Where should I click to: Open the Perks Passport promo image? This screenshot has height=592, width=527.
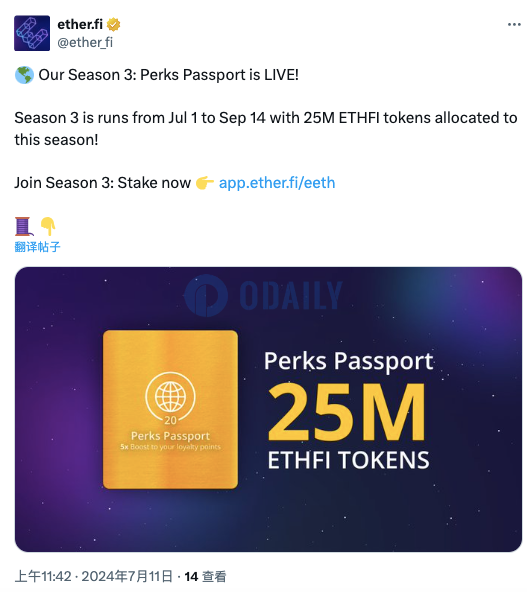[268, 409]
